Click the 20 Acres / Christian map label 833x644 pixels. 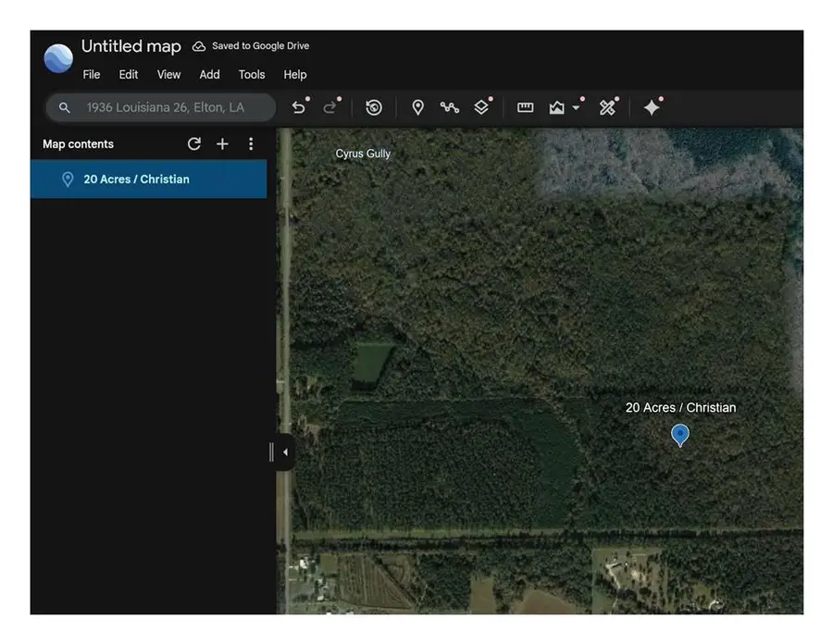point(680,408)
